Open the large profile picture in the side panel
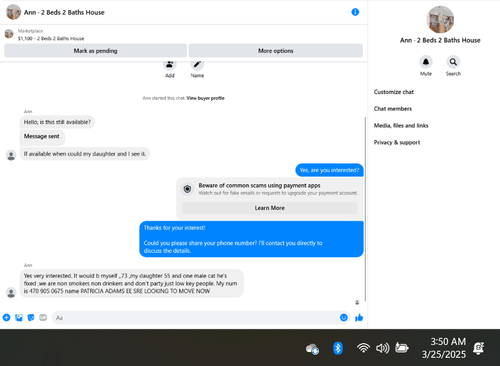 tap(440, 19)
